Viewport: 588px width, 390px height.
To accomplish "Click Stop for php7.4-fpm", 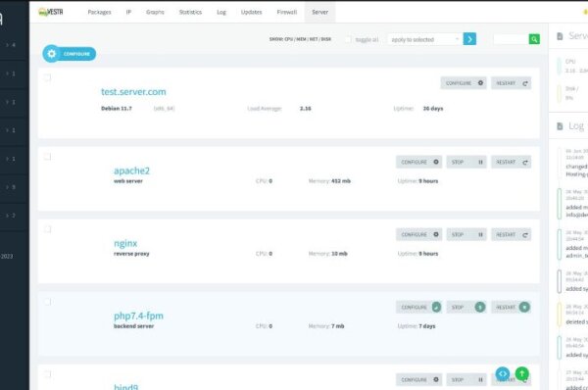I will pyautogui.click(x=466, y=307).
